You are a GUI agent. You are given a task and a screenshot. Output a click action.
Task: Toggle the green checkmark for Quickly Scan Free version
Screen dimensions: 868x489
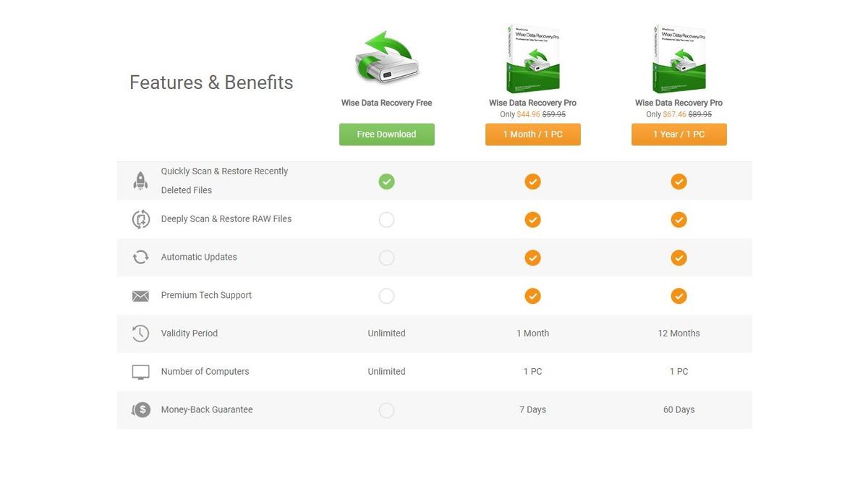pos(386,181)
